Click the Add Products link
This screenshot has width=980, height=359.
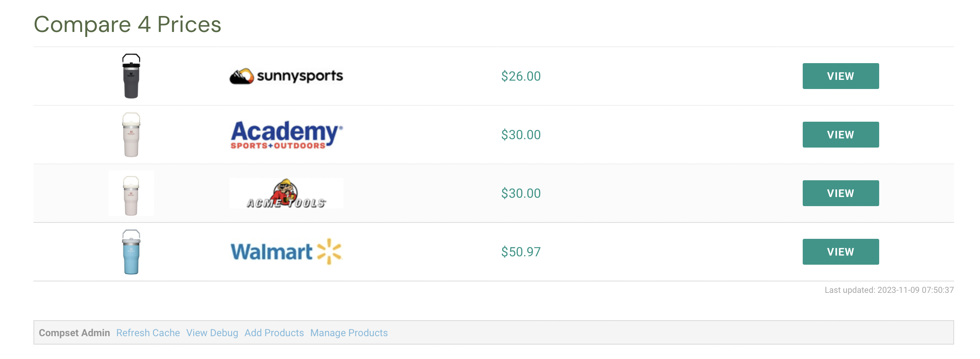(x=274, y=333)
